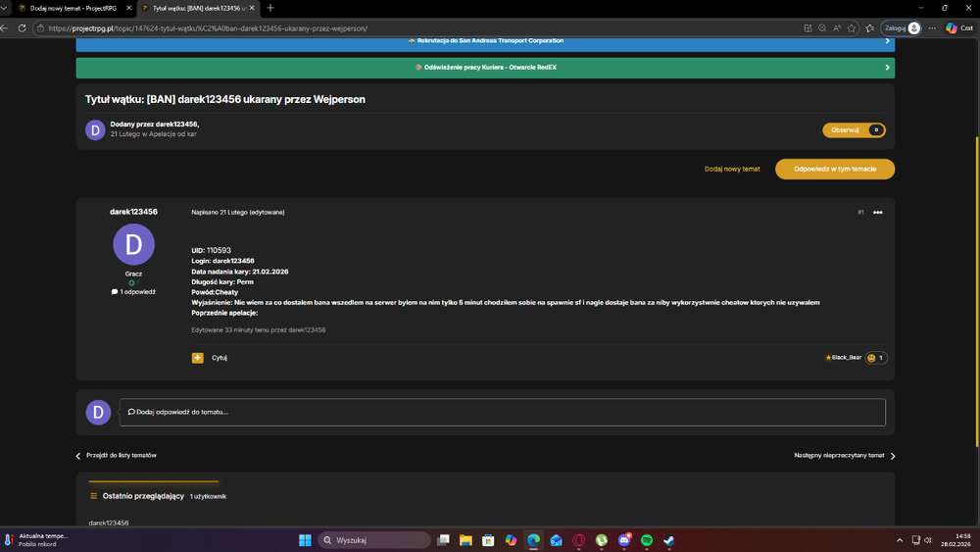Viewport: 980px width, 552px height.
Task: Expand the RedEX courier announcement arrow
Action: 887,68
